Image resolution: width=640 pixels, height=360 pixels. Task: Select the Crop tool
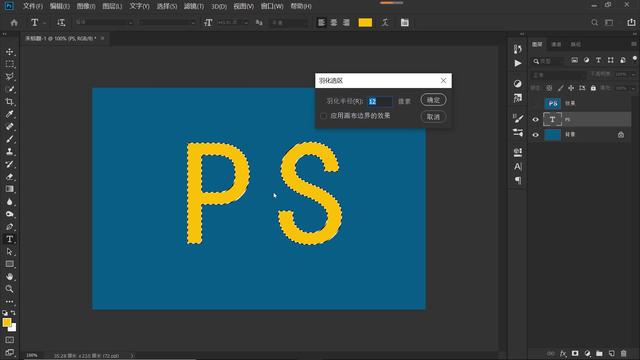[x=9, y=102]
